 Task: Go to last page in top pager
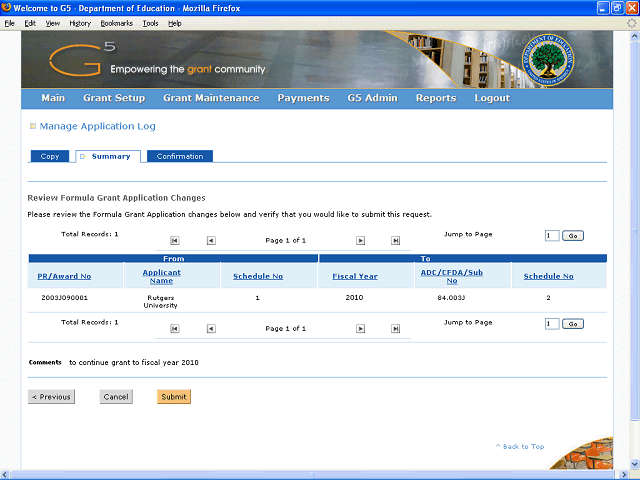point(396,240)
